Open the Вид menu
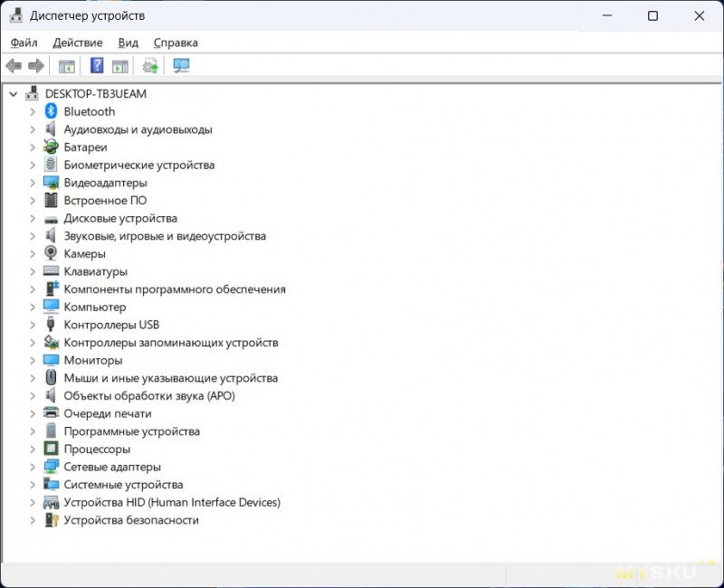 point(129,43)
